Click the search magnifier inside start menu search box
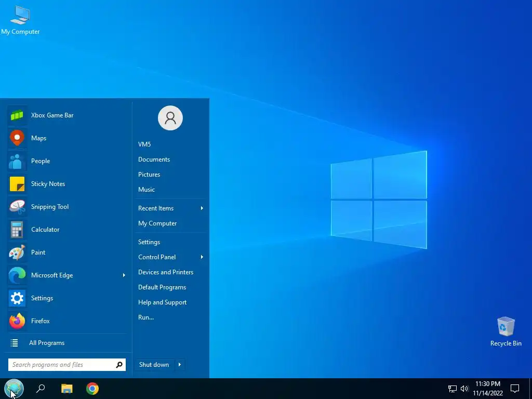Image resolution: width=532 pixels, height=399 pixels. click(x=119, y=365)
